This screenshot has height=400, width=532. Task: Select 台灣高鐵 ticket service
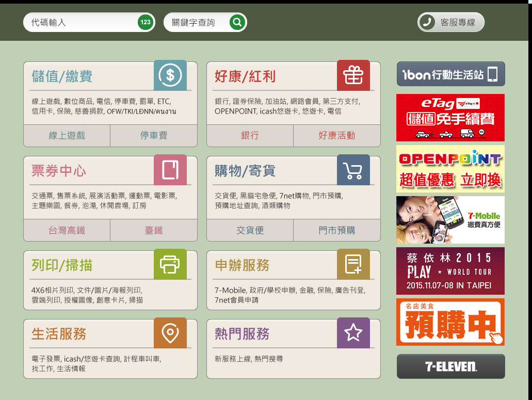pyautogui.click(x=66, y=230)
